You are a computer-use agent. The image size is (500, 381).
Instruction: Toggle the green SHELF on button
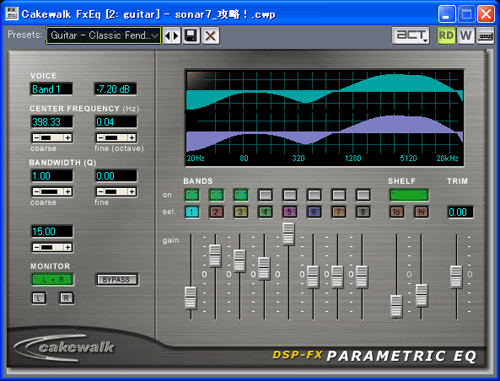pos(409,195)
